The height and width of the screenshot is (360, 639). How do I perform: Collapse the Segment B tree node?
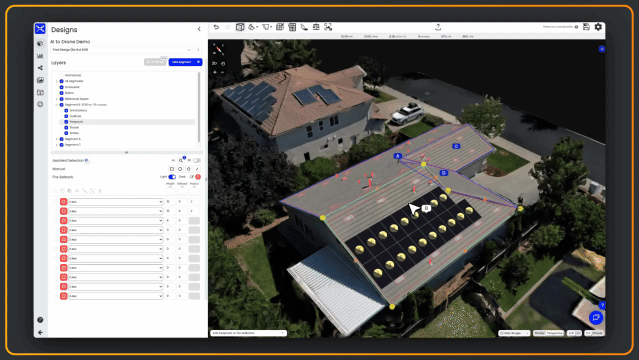point(57,105)
